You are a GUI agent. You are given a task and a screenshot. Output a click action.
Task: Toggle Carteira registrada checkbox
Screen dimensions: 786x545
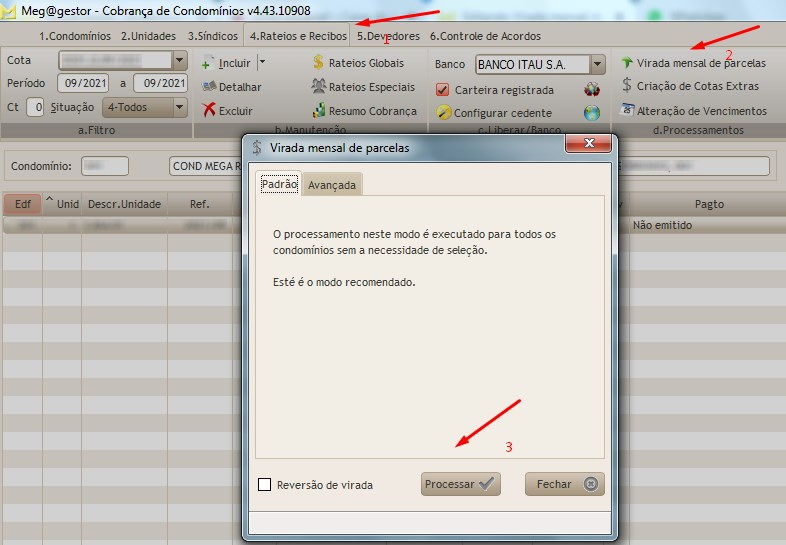coord(443,89)
